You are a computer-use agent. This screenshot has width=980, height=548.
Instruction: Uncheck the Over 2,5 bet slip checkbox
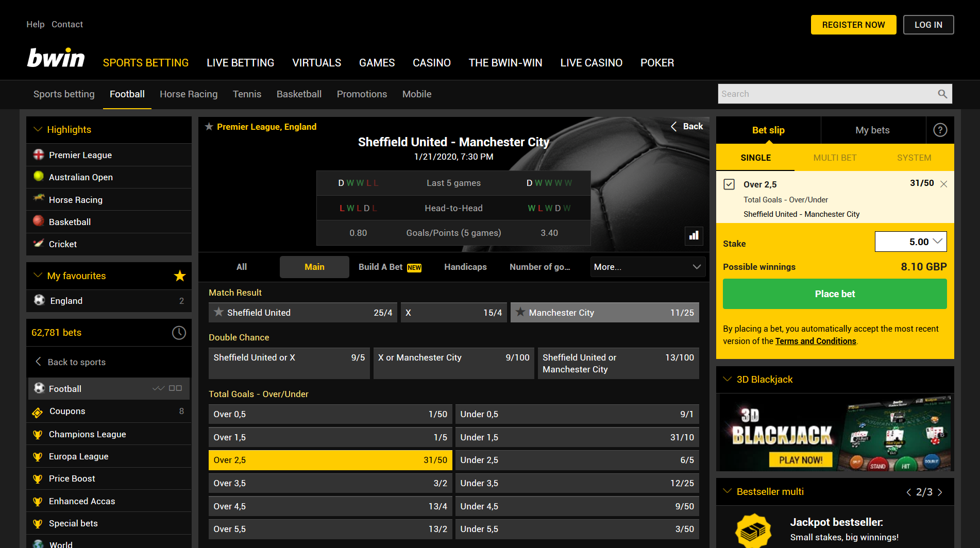[729, 184]
